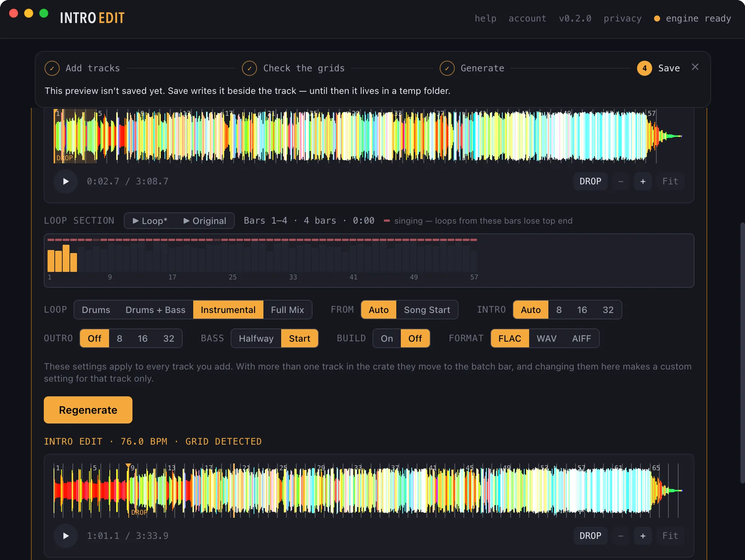Screen dimensions: 745x560
Task: Zoom out the top waveform with minus
Action: coord(620,181)
